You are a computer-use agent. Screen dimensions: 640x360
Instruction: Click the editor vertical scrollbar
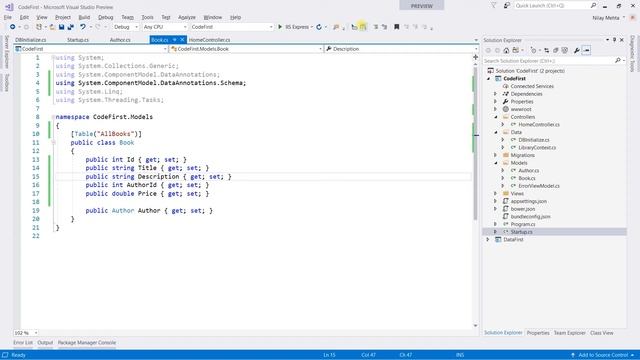click(x=476, y=143)
